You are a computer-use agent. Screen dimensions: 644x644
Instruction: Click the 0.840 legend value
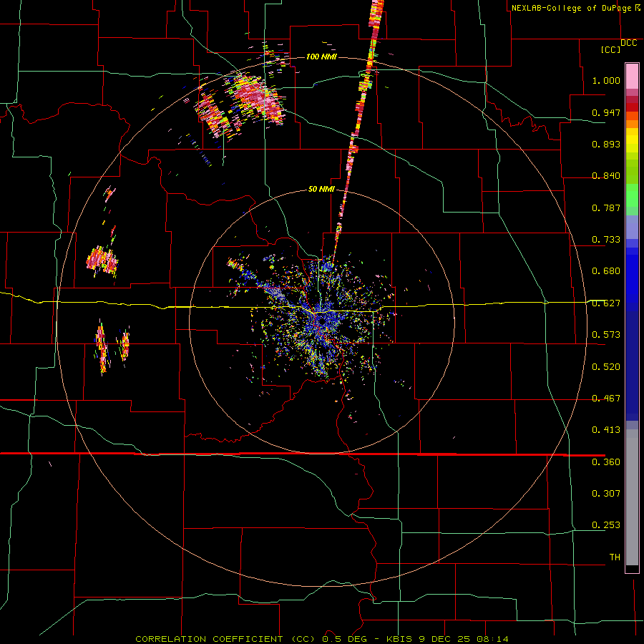click(606, 176)
